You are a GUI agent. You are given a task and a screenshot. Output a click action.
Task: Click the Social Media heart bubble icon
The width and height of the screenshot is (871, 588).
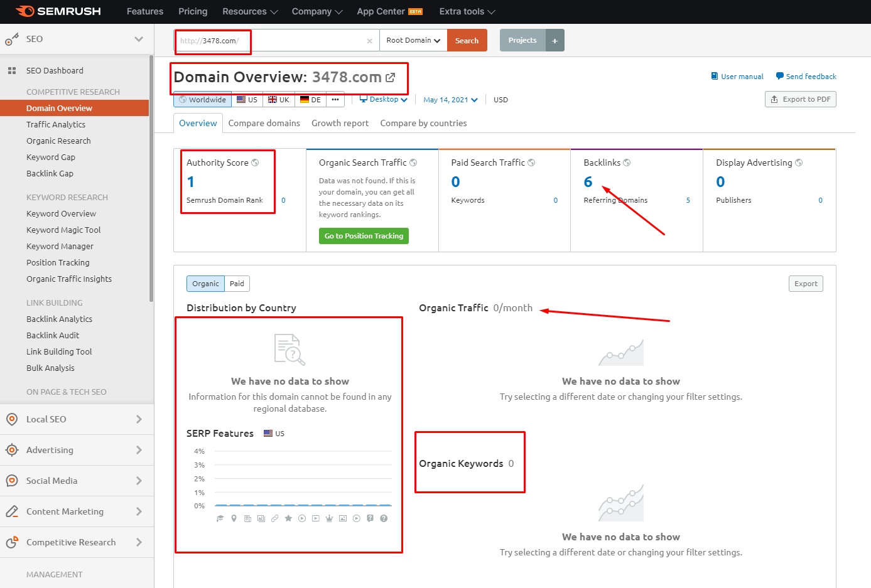coord(12,481)
